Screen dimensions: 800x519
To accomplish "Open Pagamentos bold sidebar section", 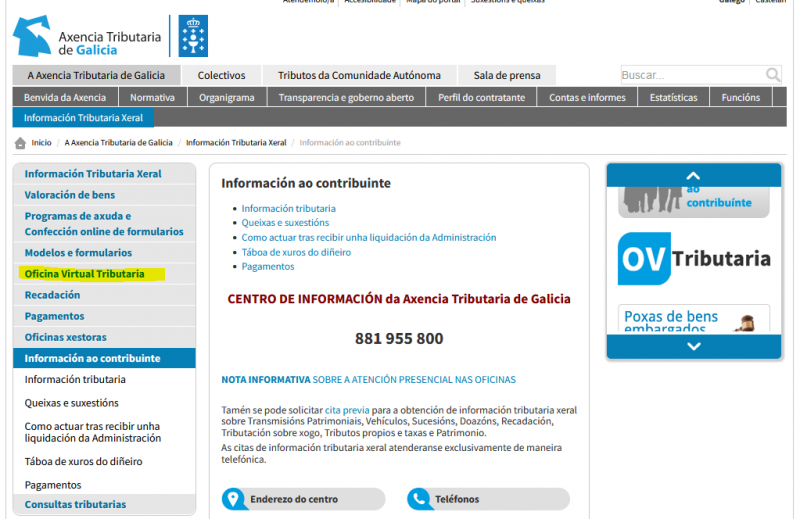I will tap(104, 316).
